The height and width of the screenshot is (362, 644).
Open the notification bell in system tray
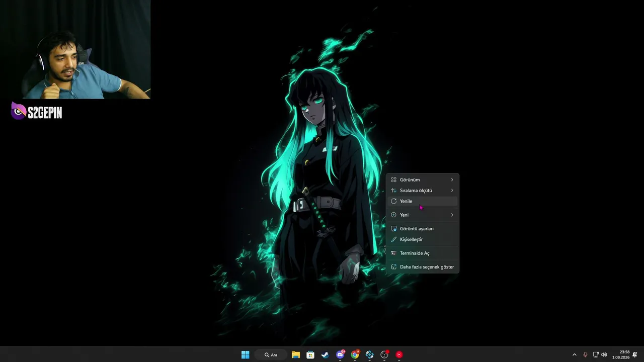pyautogui.click(x=635, y=354)
